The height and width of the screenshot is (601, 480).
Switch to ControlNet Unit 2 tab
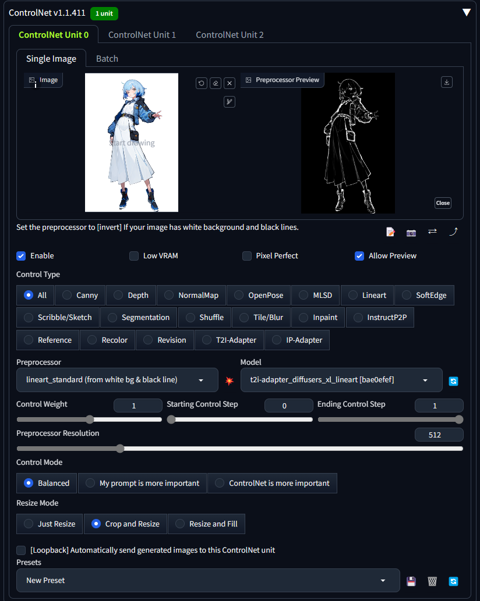click(x=230, y=34)
